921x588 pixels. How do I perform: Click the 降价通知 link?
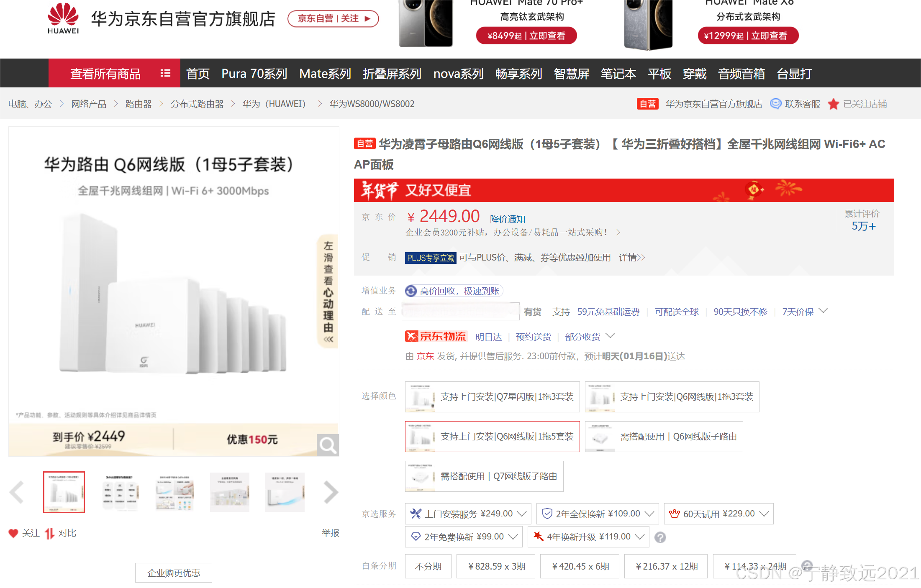[x=507, y=219]
